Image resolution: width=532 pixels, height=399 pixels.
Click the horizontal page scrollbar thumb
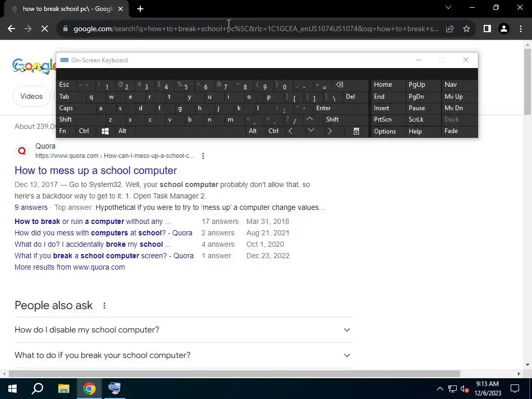[234, 374]
